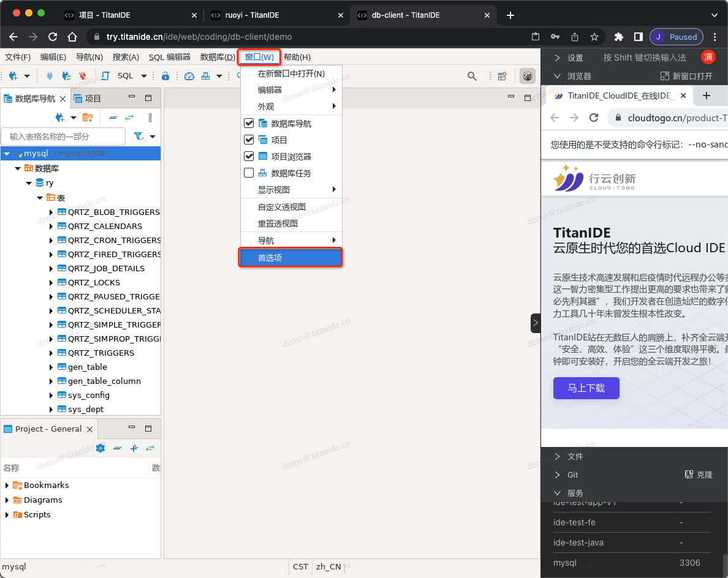This screenshot has width=728, height=578.
Task: Enable the 数据库任务 checkbox
Action: tap(249, 173)
